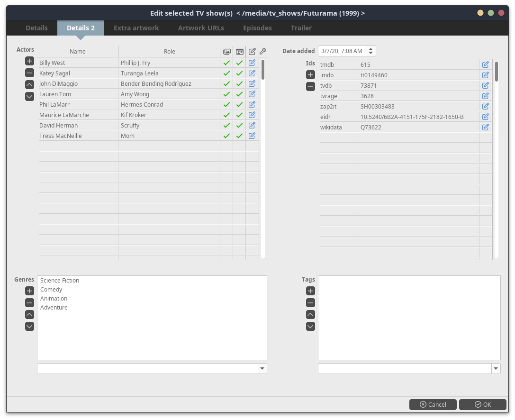Add a new tag with plus button

coord(310,291)
